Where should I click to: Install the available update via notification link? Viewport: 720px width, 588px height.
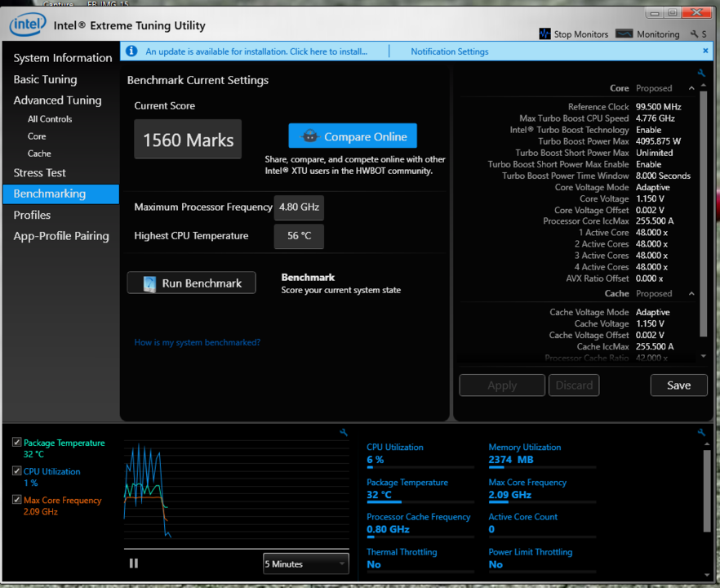tap(256, 51)
